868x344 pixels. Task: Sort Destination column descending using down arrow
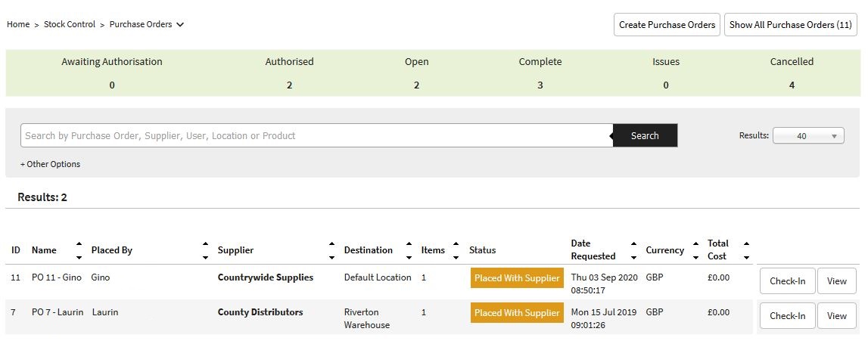409,257
